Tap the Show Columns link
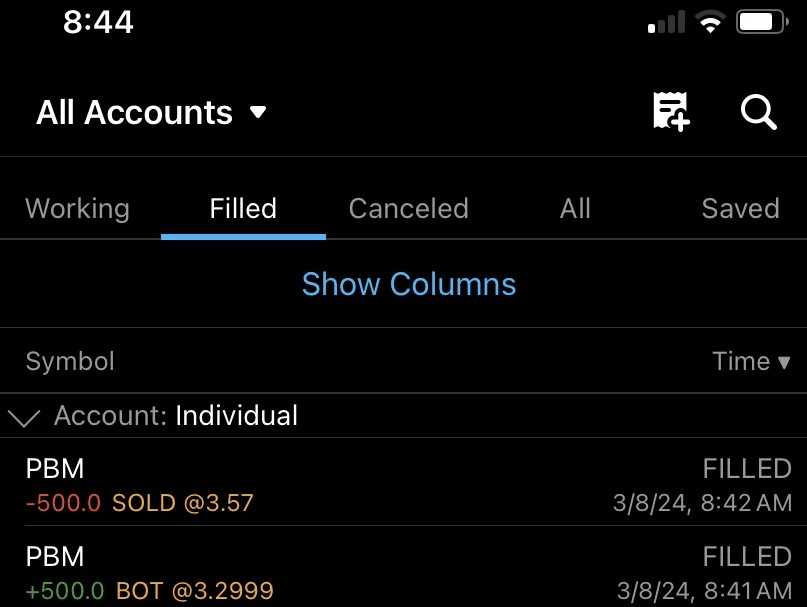The height and width of the screenshot is (607, 807). click(409, 284)
